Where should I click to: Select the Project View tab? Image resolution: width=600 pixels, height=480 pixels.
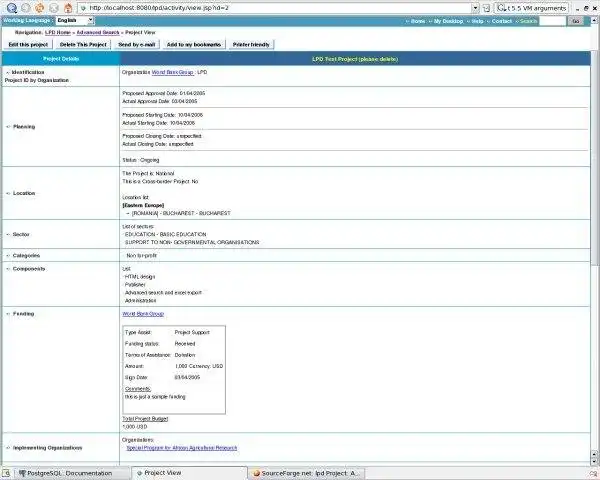coord(189,473)
